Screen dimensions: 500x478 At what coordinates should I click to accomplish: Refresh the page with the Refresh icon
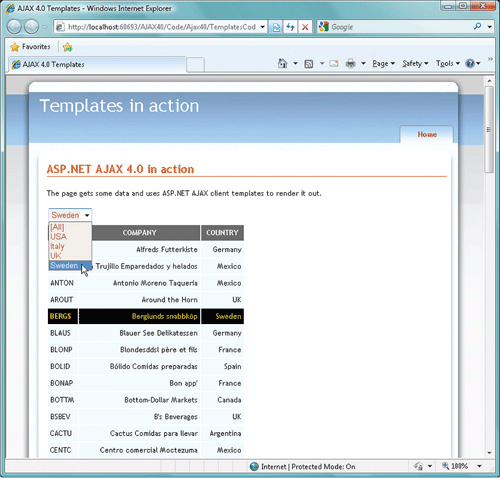[x=290, y=27]
